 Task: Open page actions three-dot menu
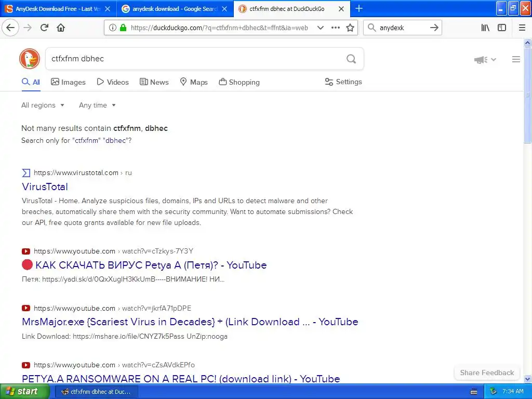coord(336,28)
